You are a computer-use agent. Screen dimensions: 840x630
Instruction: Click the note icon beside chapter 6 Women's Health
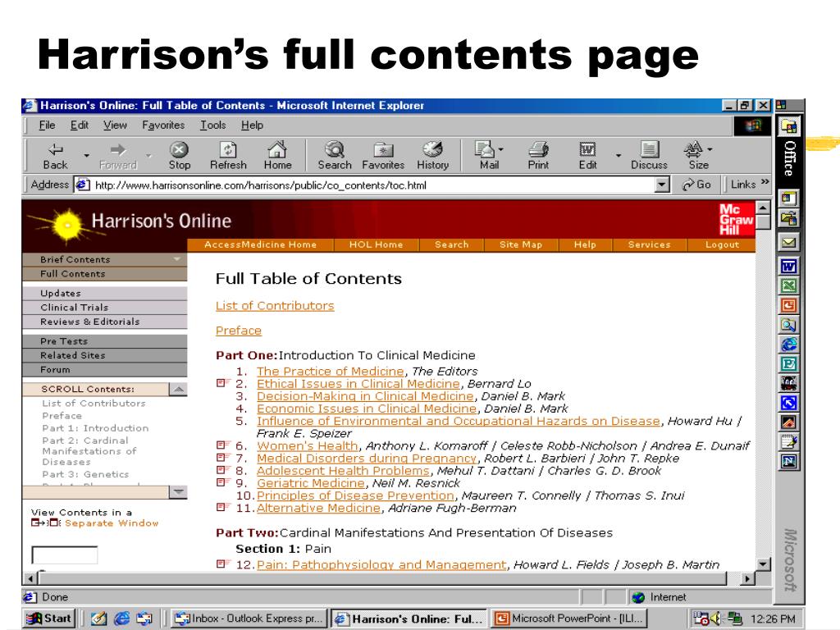pyautogui.click(x=222, y=445)
